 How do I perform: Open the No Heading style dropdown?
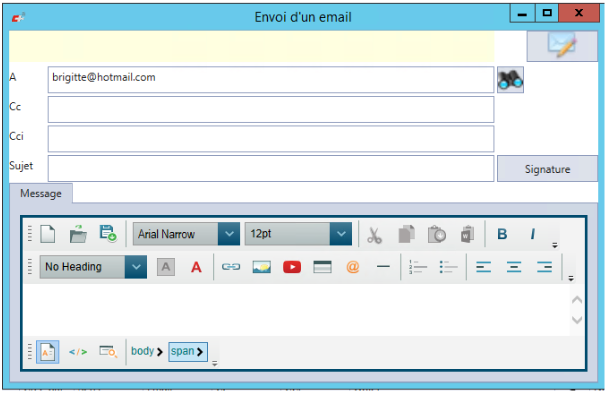[x=136, y=267]
